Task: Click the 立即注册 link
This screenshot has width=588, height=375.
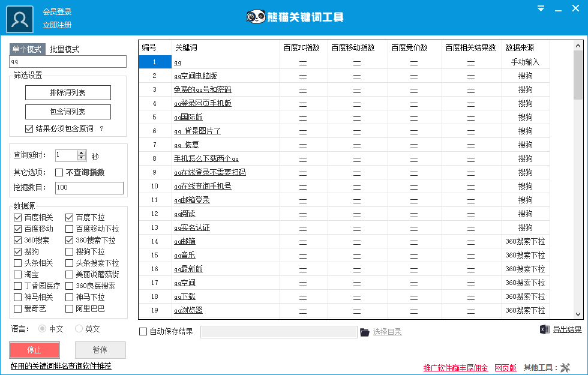Action: pos(57,25)
